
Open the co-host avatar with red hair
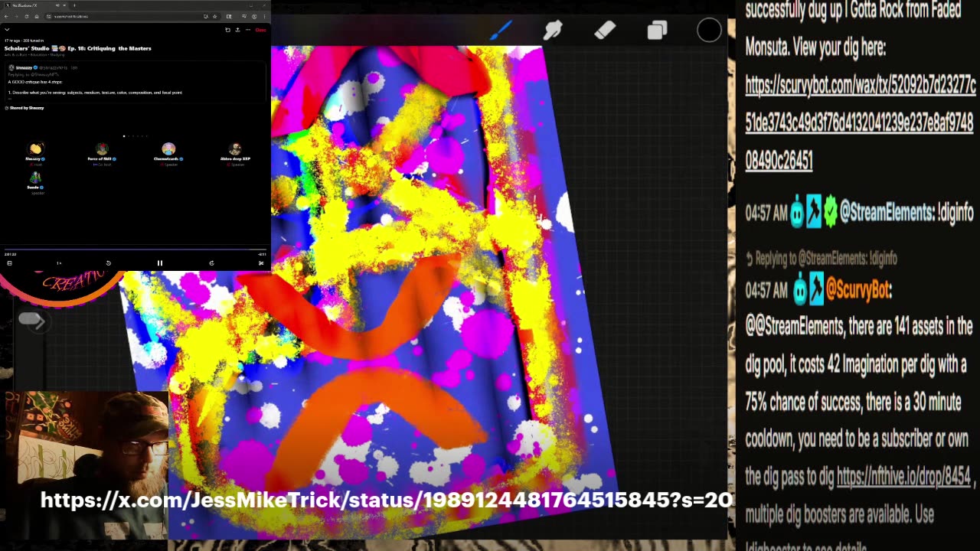[x=102, y=148]
